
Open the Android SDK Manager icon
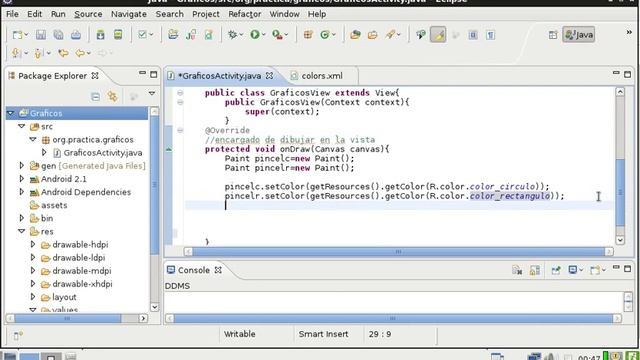(x=100, y=35)
